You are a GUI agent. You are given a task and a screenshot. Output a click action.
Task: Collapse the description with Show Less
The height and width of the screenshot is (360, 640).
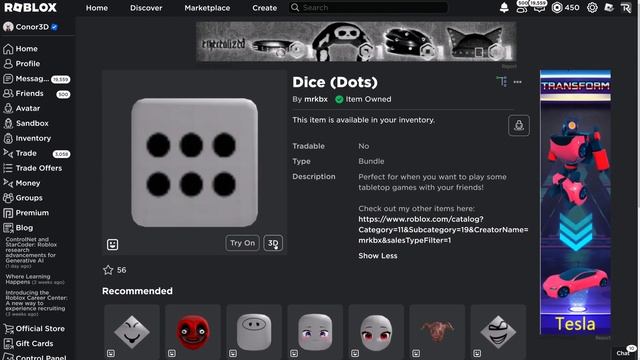point(378,256)
